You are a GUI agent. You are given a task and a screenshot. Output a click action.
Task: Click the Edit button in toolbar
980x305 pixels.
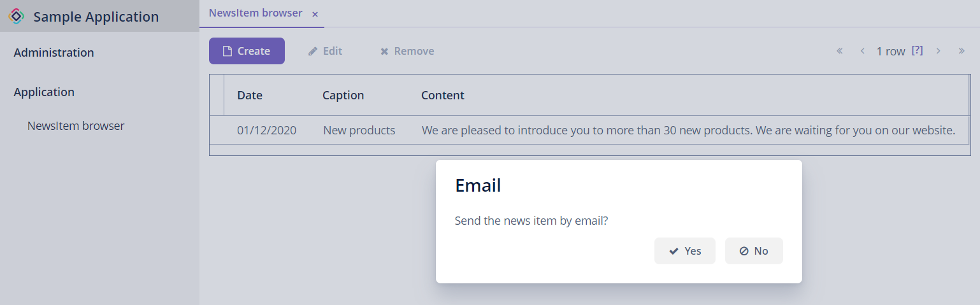[x=325, y=51]
